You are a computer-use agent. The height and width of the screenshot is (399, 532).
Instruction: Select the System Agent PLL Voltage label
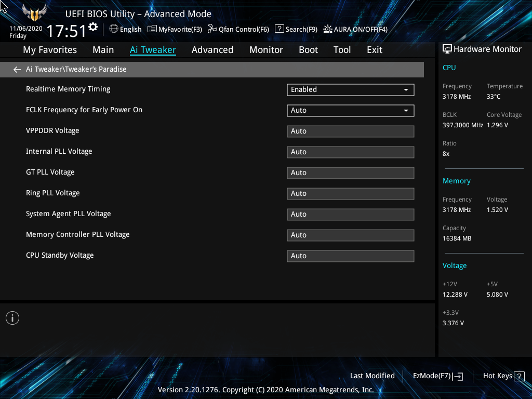[69, 214]
